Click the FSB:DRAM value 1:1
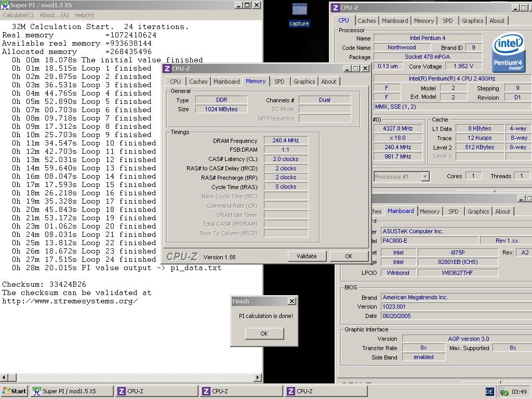Screen dimensions: 532x399 tap(286, 150)
